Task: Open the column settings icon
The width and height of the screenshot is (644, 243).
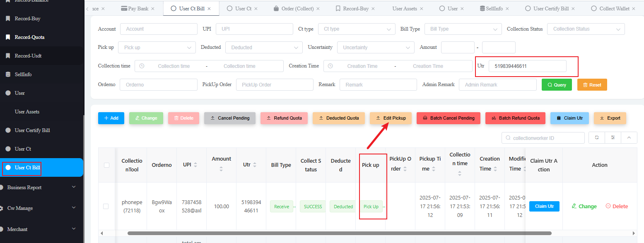Action: click(x=613, y=137)
